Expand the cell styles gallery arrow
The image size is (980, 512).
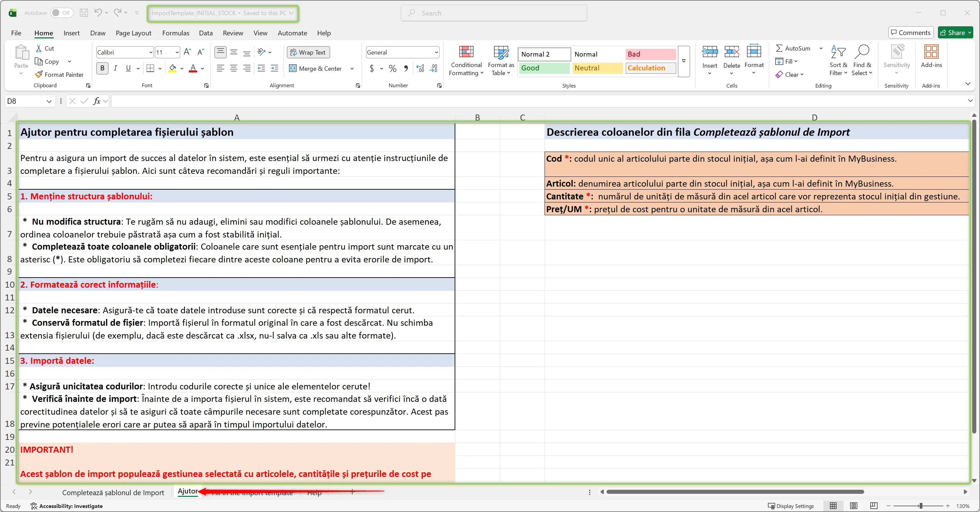(x=684, y=61)
